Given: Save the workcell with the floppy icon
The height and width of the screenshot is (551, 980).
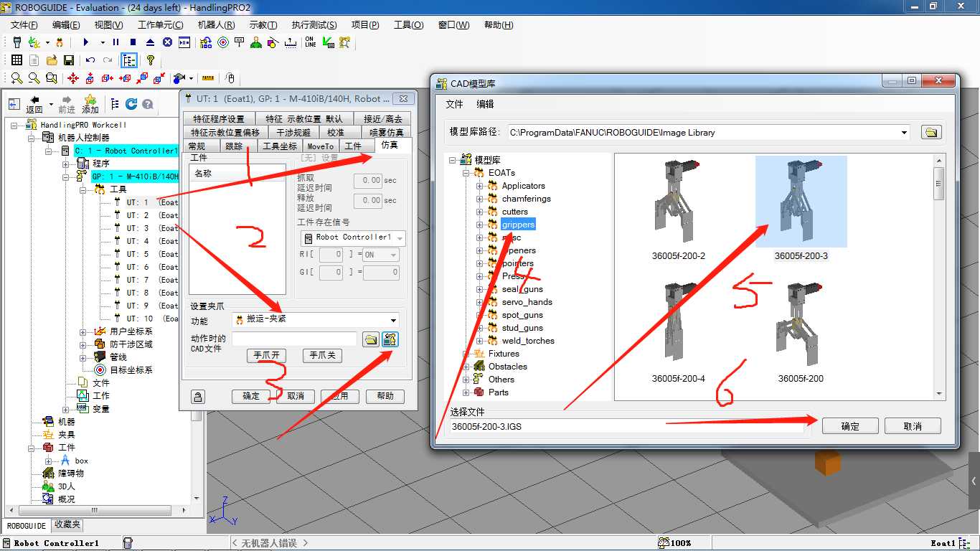Looking at the screenshot, I should 69,60.
